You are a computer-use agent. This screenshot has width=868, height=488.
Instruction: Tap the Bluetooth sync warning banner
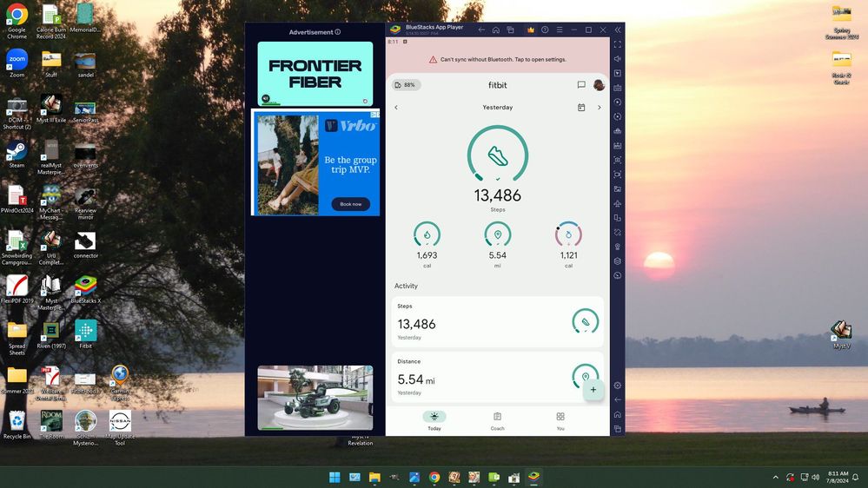click(498, 59)
